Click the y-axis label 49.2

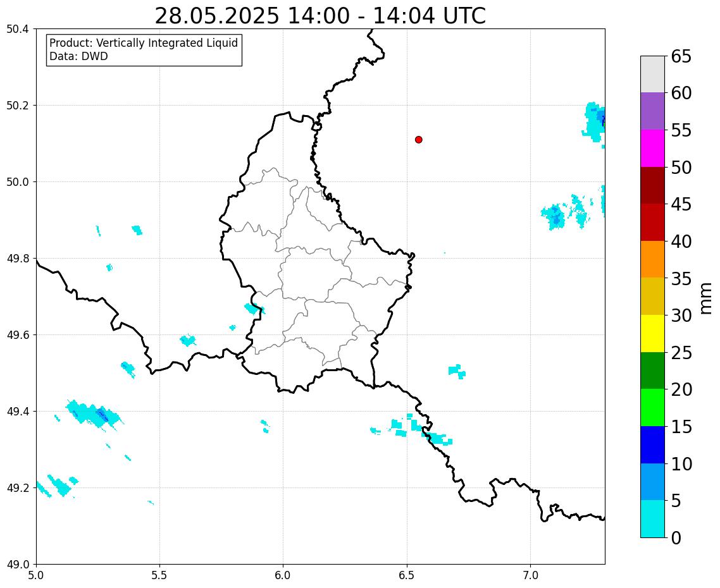coord(18,488)
